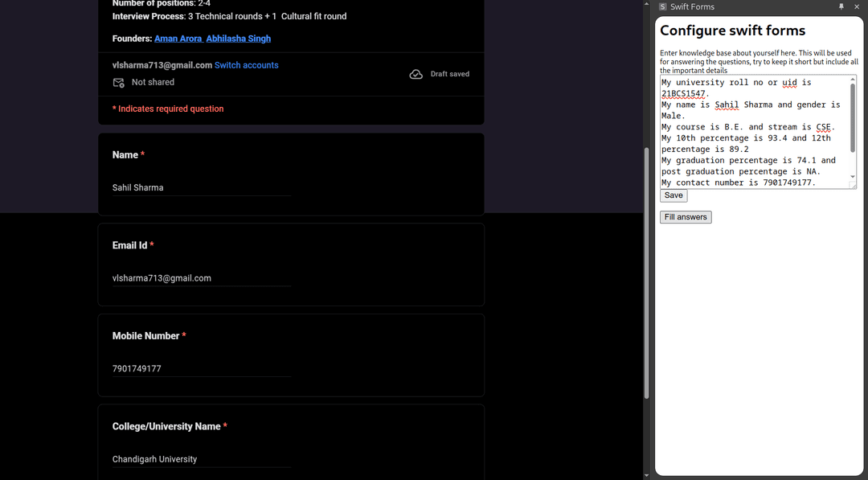Click the textarea resize handle corner

(853, 186)
